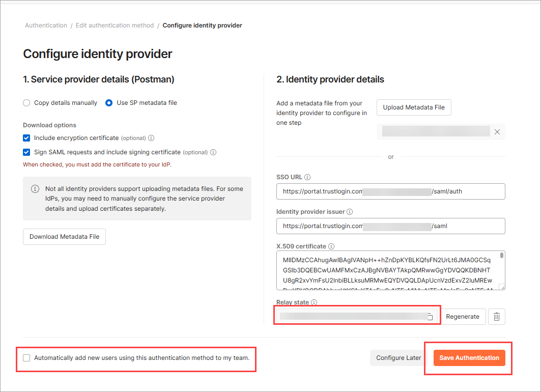The width and height of the screenshot is (541, 392).
Task: Open Edit authentication method breadcrumb
Action: 115,25
